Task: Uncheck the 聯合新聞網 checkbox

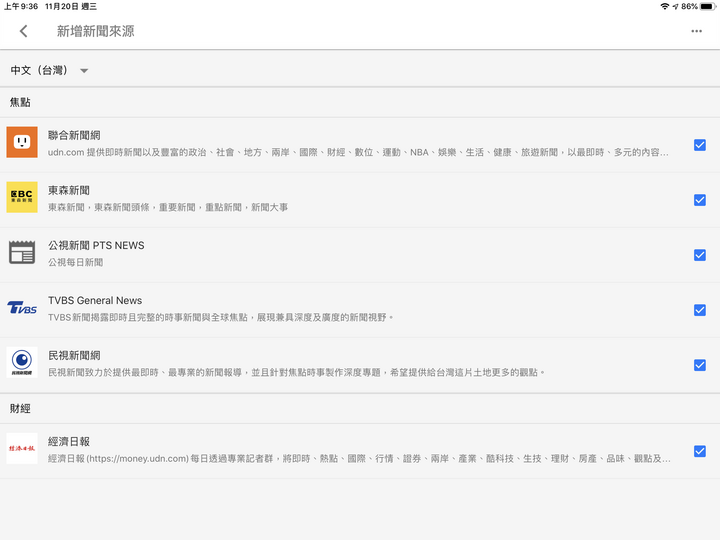Action: pyautogui.click(x=699, y=145)
